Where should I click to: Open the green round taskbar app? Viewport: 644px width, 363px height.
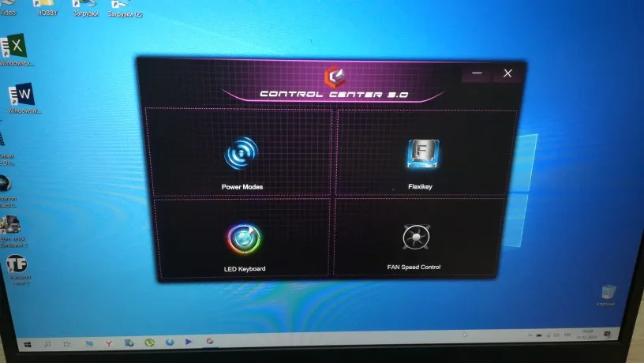click(149, 342)
